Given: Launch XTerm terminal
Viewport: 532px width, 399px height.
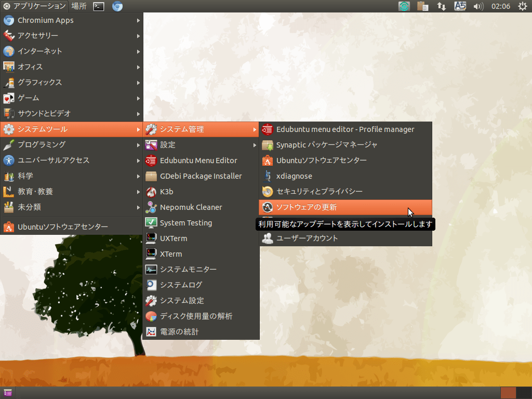Looking at the screenshot, I should click(x=201, y=254).
